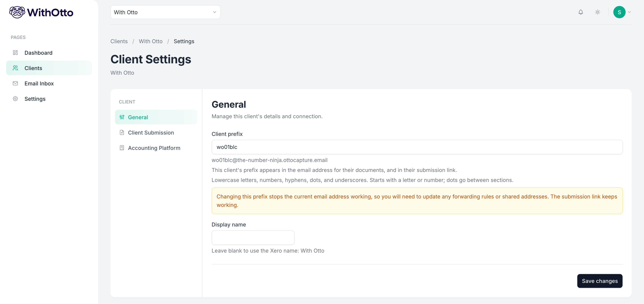Click Save changes button
Screen dimensions: 644x304
tap(600, 281)
